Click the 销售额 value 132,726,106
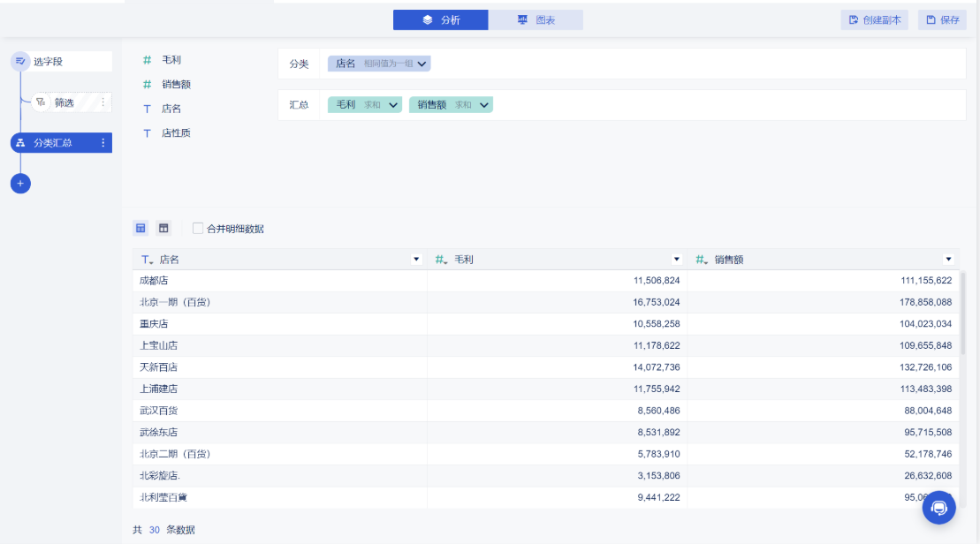The width and height of the screenshot is (980, 544). 925,367
